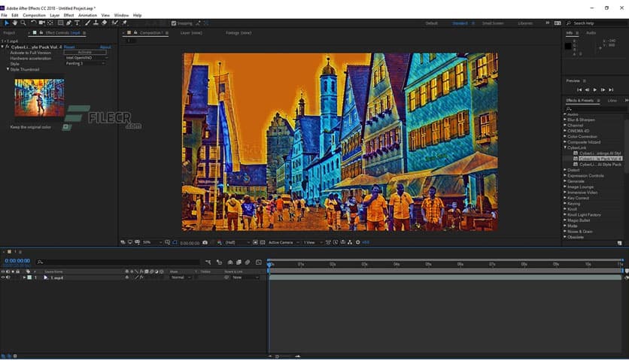
Task: Toggle the mask and shape path visibility
Action: (175, 242)
